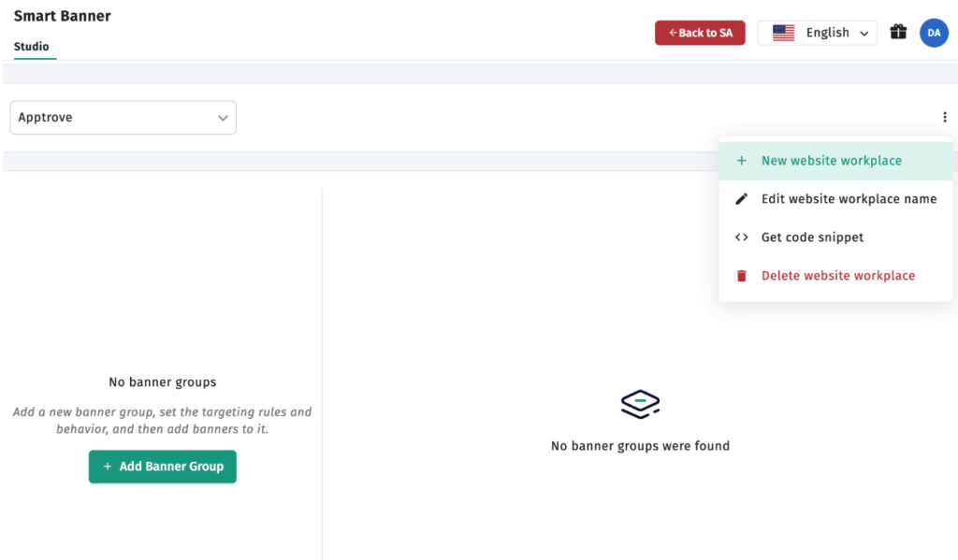Screen dimensions: 958x560
Task: Click the chevron on Apptrove selector
Action: 223,118
